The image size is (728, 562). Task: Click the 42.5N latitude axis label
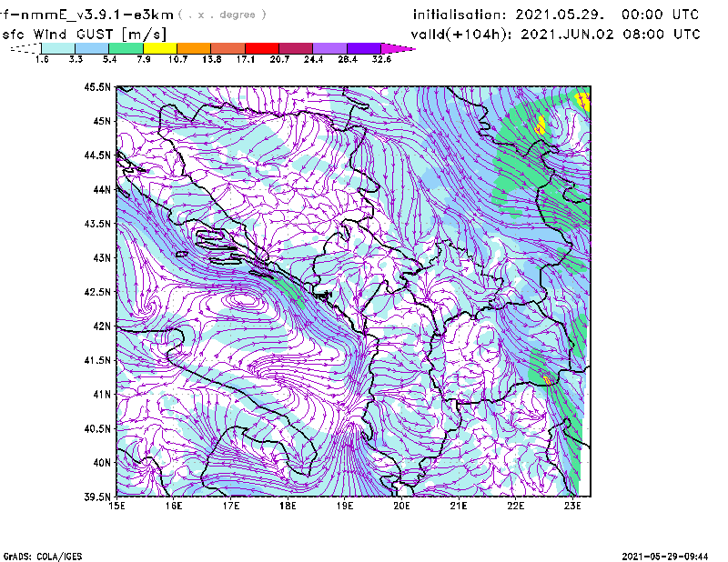tap(97, 292)
